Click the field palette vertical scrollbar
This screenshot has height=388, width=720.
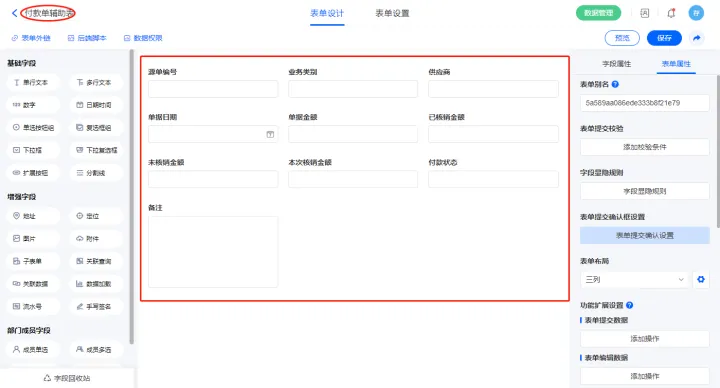pos(132,197)
